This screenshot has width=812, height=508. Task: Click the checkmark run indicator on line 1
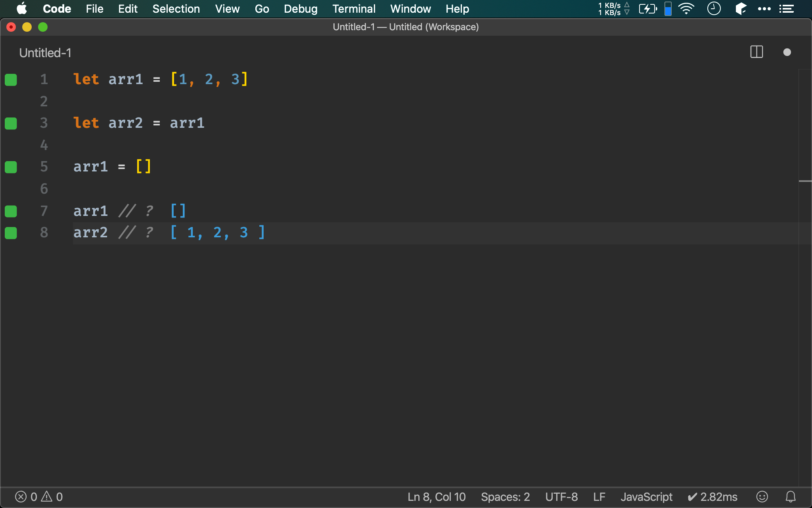11,79
